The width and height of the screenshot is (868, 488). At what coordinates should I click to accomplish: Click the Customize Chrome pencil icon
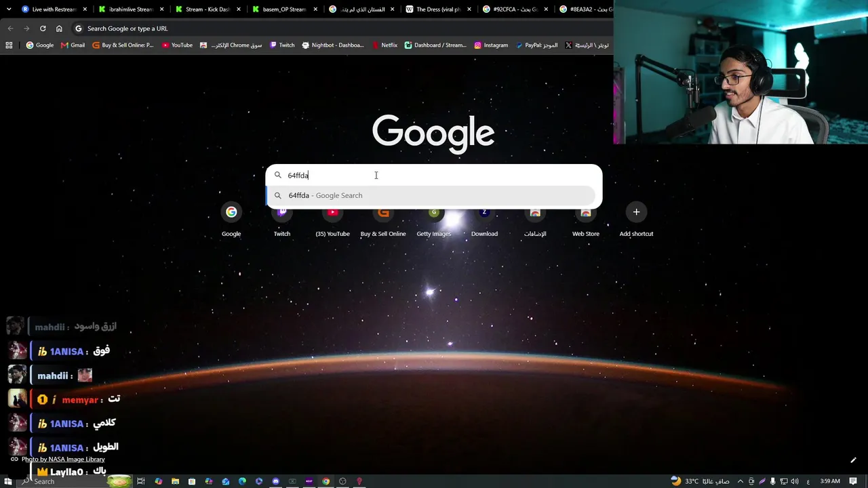pos(853,460)
